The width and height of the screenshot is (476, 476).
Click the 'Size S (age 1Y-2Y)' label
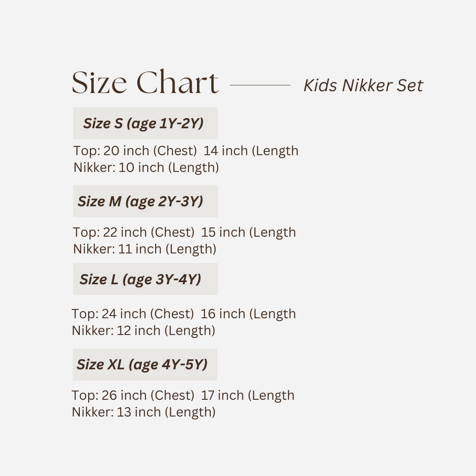[x=144, y=124]
